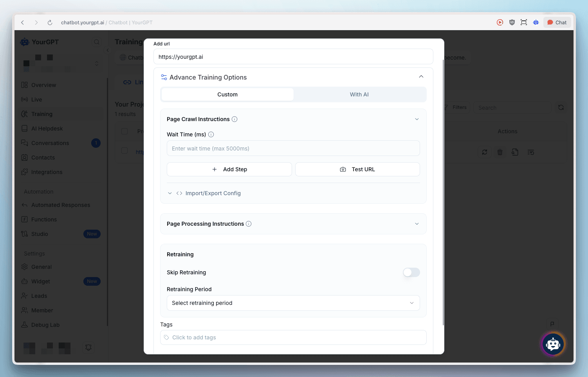Expand Page Processing Instructions panel
Viewport: 588px width, 377px height.
[x=417, y=224]
